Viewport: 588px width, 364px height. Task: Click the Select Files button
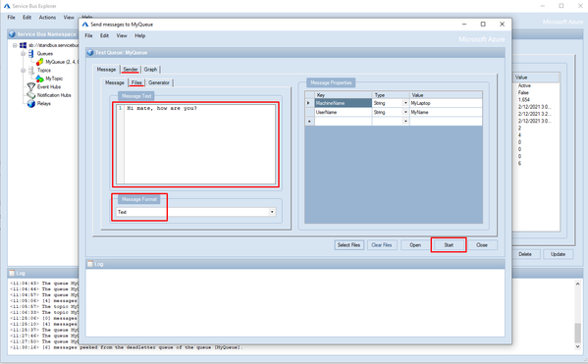[x=348, y=244]
